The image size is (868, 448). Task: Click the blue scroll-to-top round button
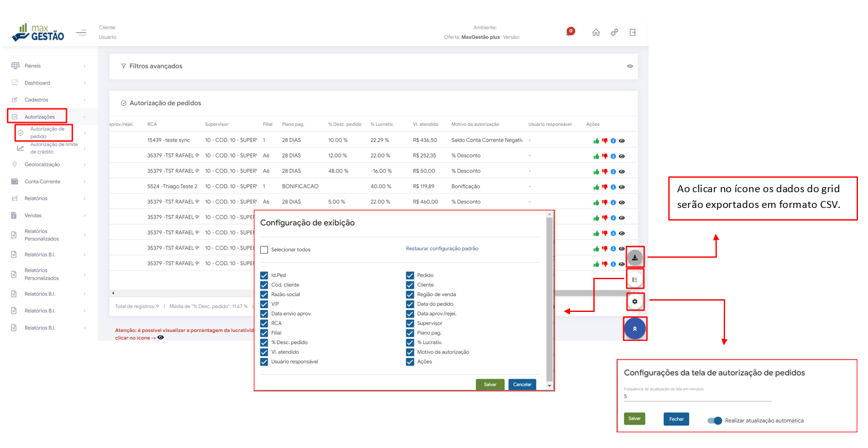[635, 328]
